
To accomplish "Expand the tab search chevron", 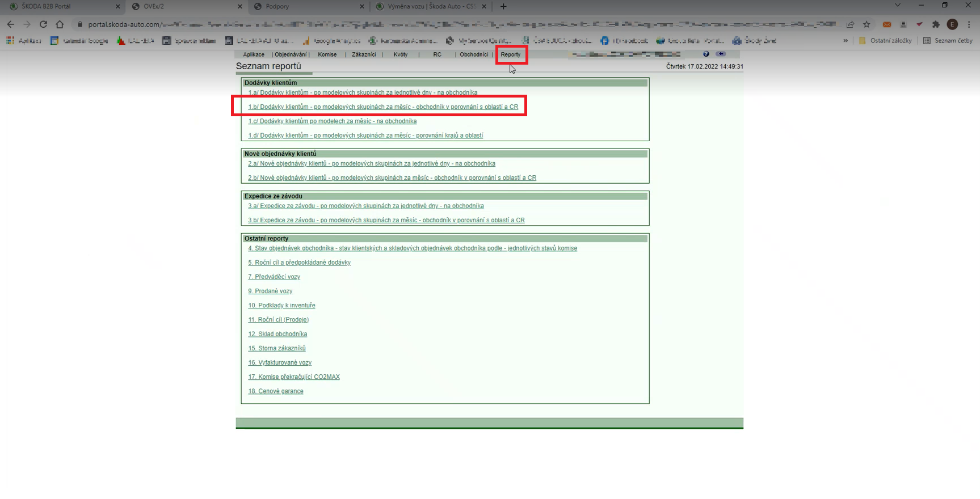I will (897, 6).
